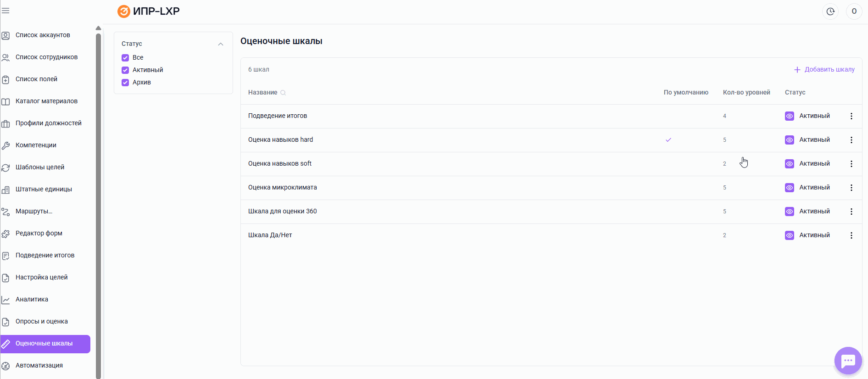Open actions menu for Оценка навыков hard
Viewport: 868px width, 379px height.
851,140
